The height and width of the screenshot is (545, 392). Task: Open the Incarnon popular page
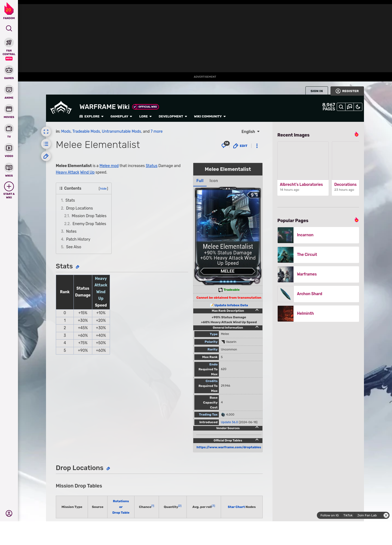click(318, 235)
